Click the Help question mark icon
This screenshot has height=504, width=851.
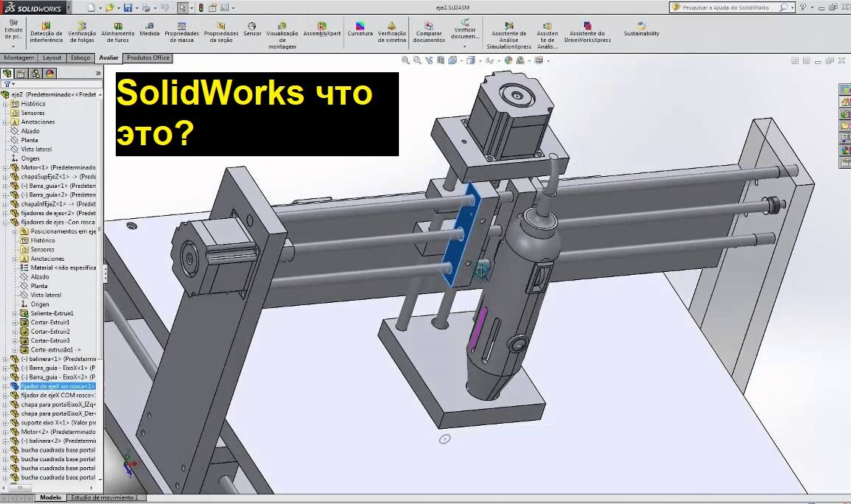802,7
